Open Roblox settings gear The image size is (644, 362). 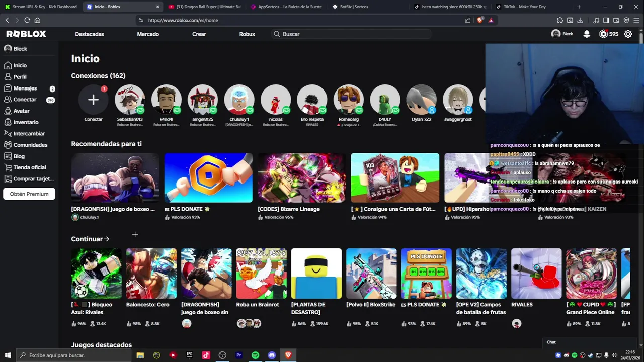coord(628,34)
